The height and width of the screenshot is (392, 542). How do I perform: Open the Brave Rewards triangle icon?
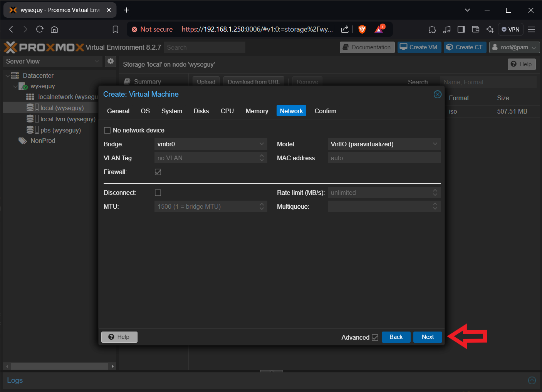(x=379, y=29)
